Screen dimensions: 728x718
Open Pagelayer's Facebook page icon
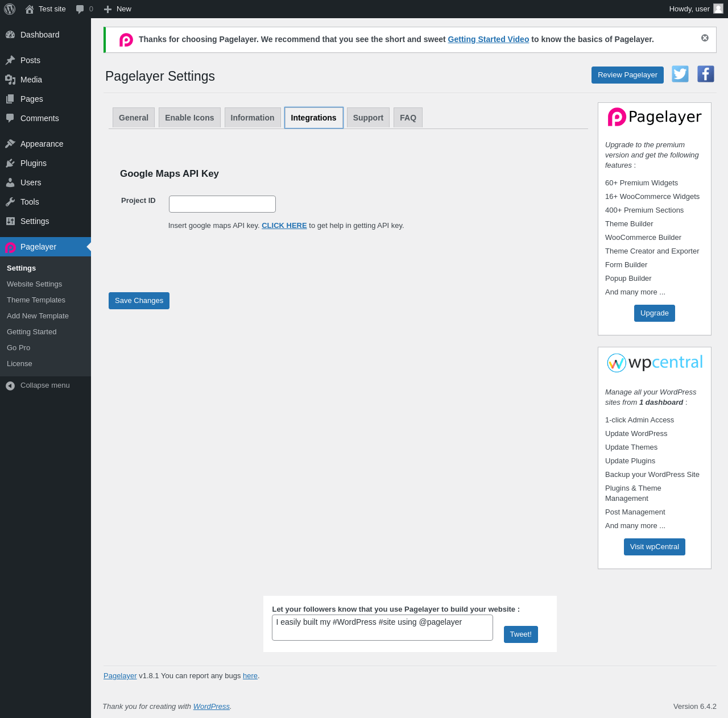pyautogui.click(x=706, y=74)
